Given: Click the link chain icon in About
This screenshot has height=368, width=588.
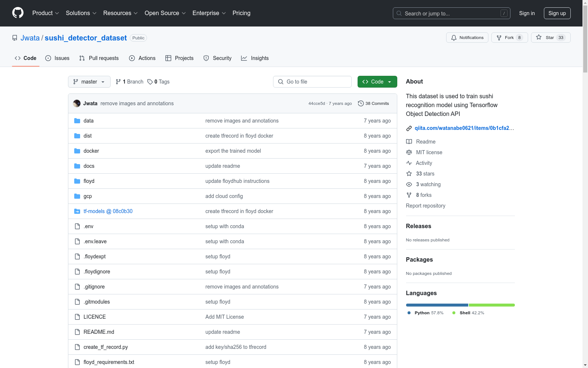Looking at the screenshot, I should (x=409, y=128).
